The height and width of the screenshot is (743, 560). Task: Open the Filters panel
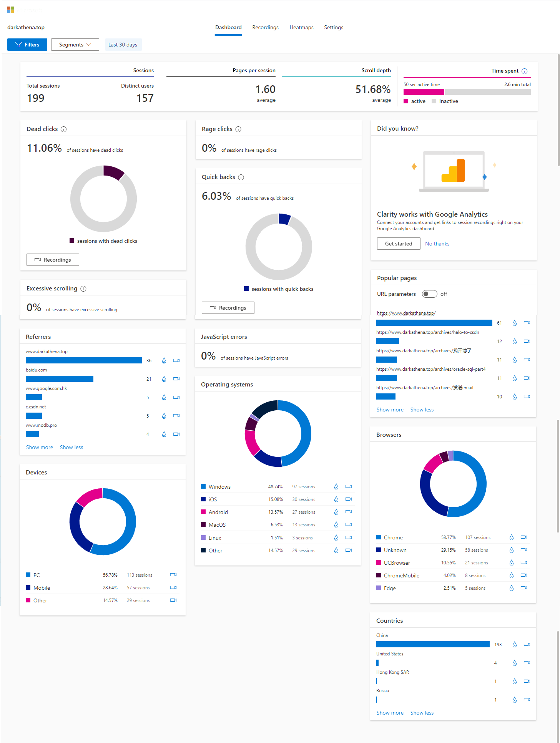coord(27,45)
